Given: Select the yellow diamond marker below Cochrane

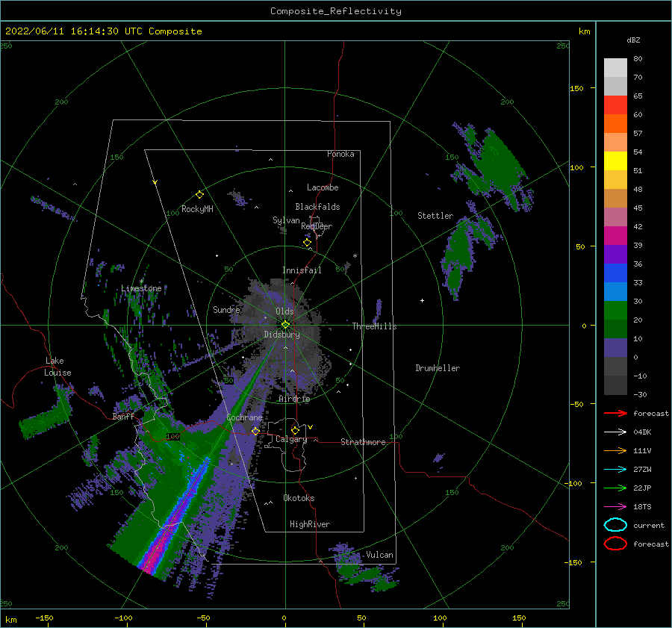Looking at the screenshot, I should 256,431.
